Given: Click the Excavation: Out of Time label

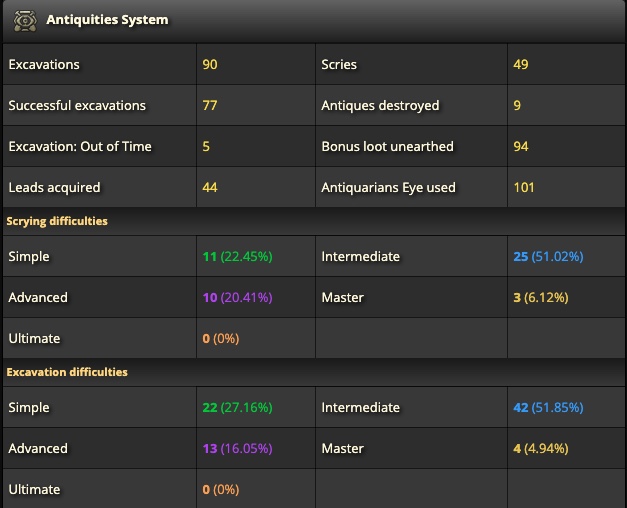Looking at the screenshot, I should click(x=80, y=146).
